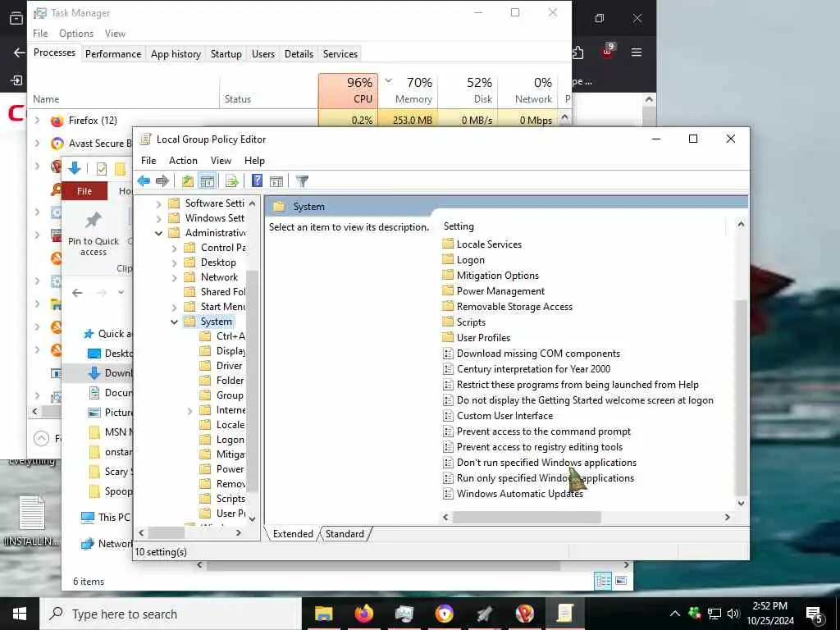Select Downloads in File Explorer navigation pane

coord(110,373)
